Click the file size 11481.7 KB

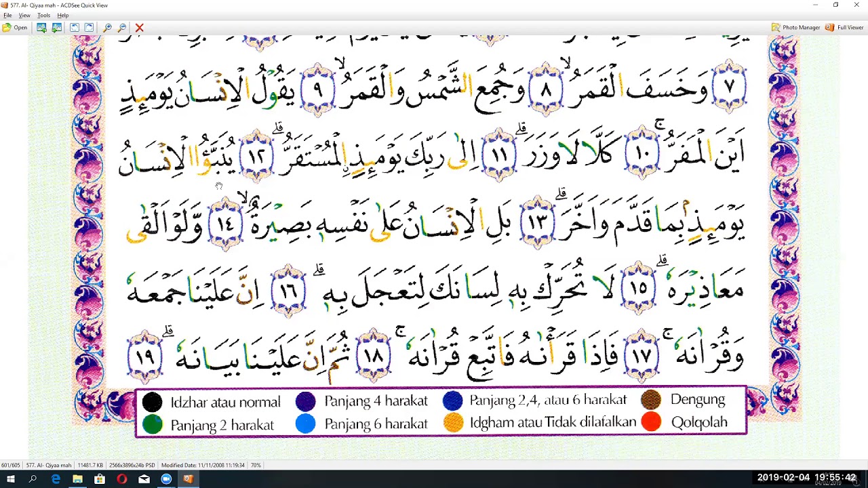[90, 466]
